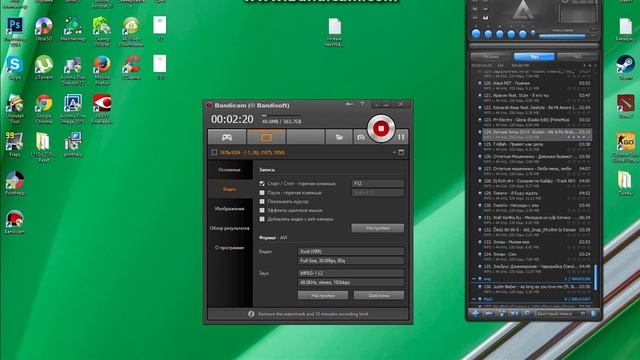The width and height of the screenshot is (640, 360).
Task: Open the Photoshop desktop icon
Action: 15,32
